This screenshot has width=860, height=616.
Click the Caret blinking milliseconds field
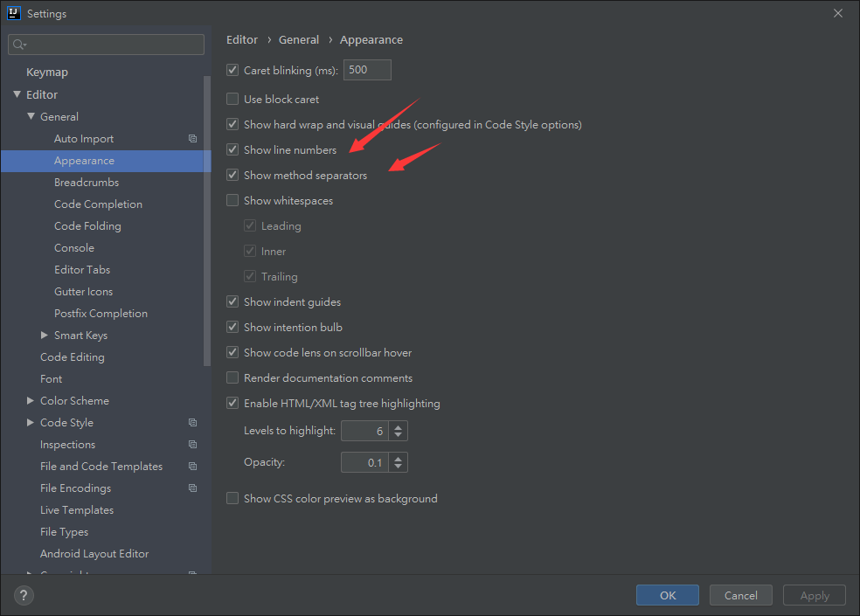(367, 71)
